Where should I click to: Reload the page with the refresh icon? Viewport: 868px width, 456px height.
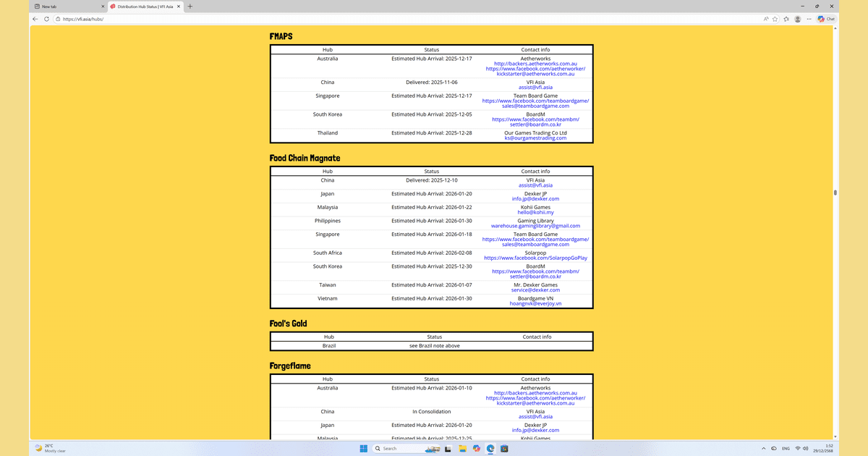pos(46,19)
